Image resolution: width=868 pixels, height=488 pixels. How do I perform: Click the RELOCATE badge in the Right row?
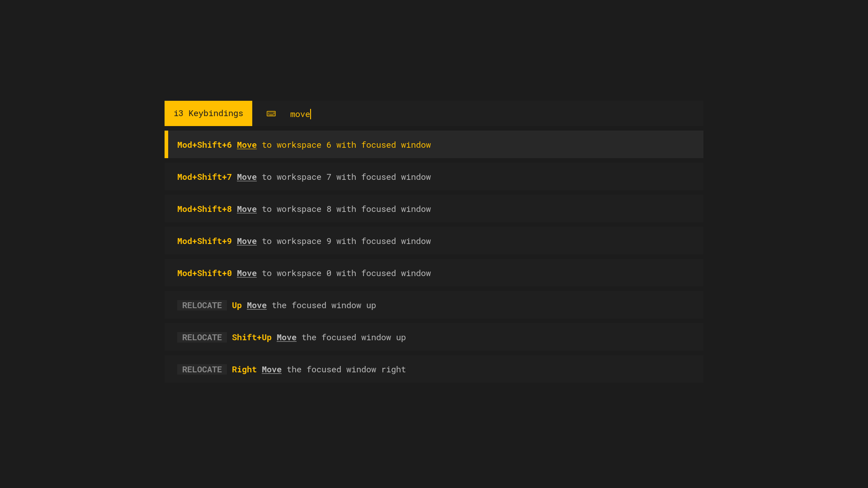(x=202, y=370)
